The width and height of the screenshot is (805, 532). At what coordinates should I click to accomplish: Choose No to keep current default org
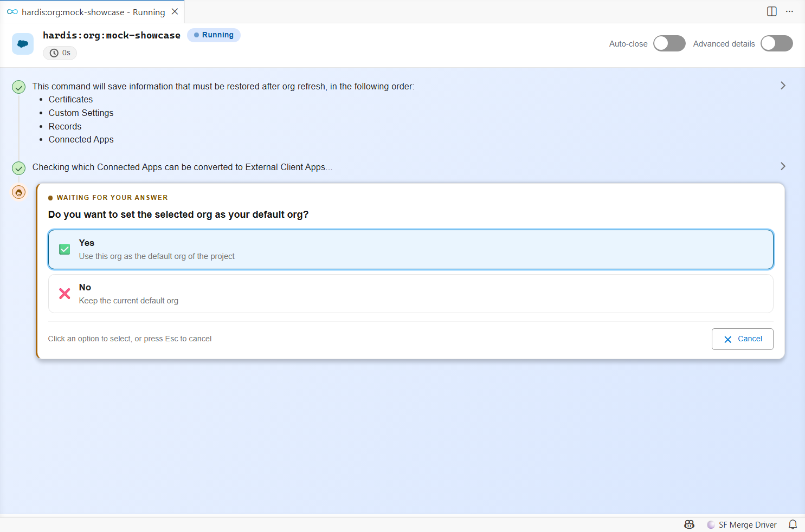411,294
